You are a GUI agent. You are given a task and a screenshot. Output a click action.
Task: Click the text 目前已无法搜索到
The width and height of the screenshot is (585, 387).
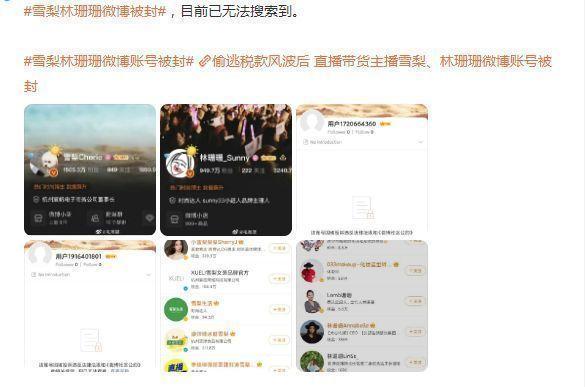point(237,11)
